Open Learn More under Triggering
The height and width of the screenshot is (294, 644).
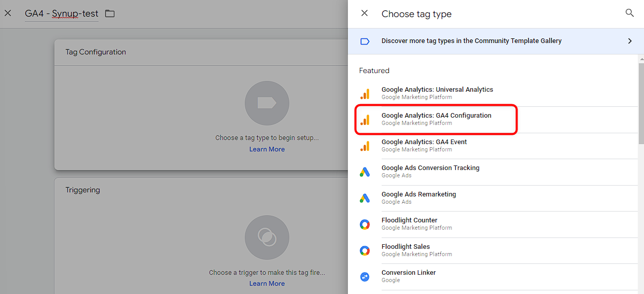(267, 284)
